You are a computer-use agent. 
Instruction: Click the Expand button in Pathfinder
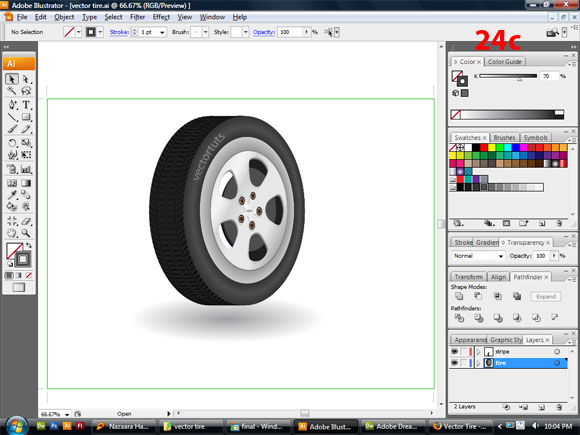(546, 296)
